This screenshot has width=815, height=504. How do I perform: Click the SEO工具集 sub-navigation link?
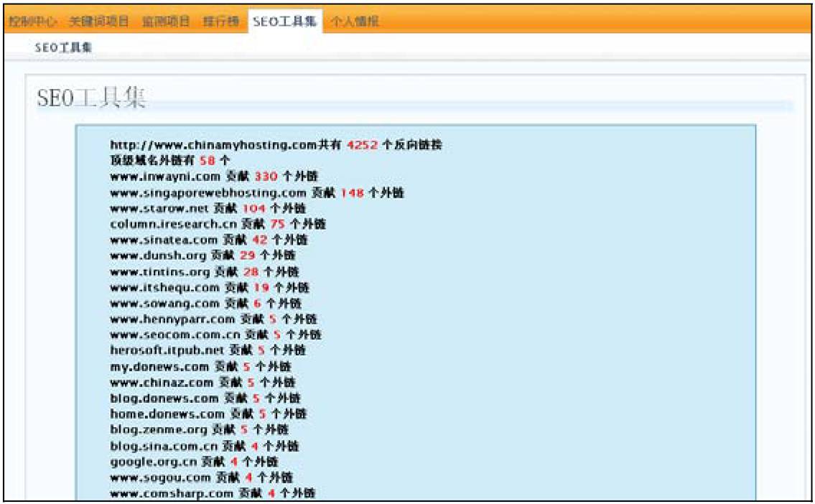click(63, 47)
